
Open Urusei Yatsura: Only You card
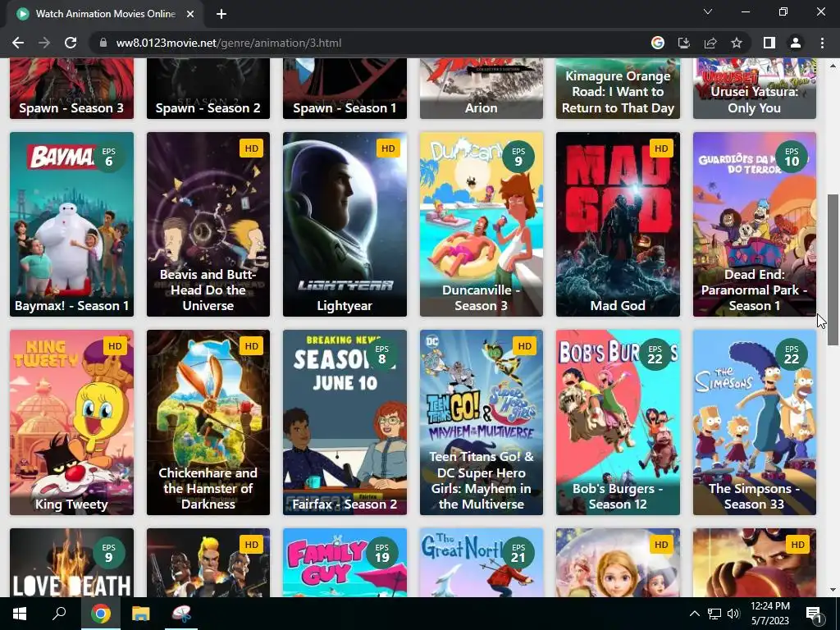755,89
